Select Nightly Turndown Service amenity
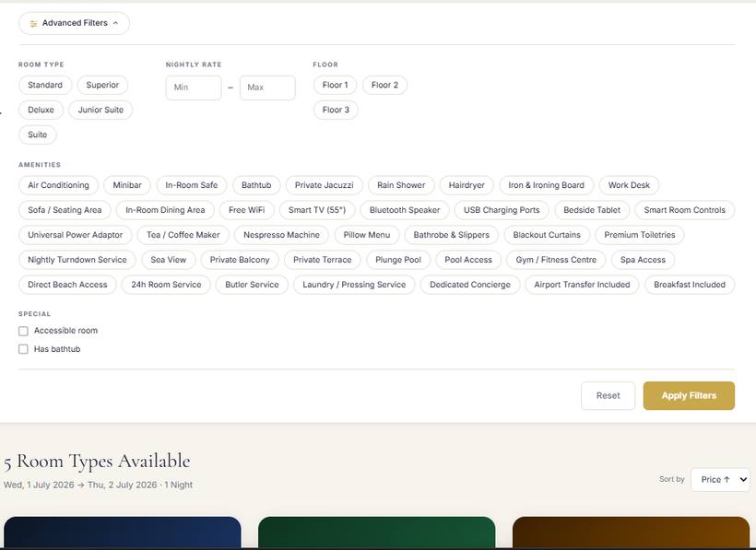The width and height of the screenshot is (756, 550). 77,260
